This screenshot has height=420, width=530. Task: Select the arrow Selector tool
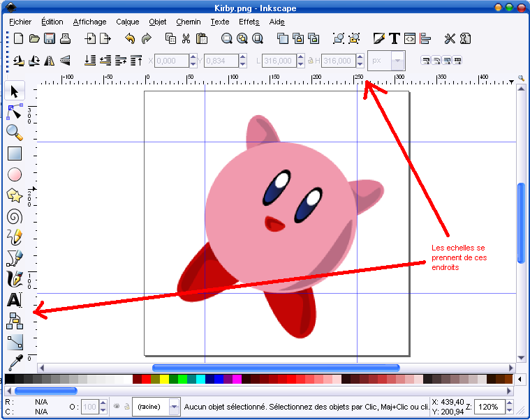coord(14,91)
